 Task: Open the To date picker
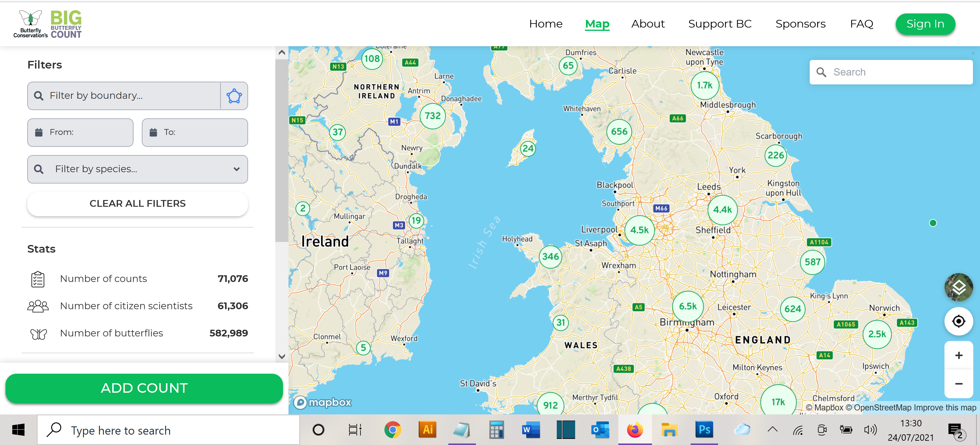pyautogui.click(x=194, y=132)
